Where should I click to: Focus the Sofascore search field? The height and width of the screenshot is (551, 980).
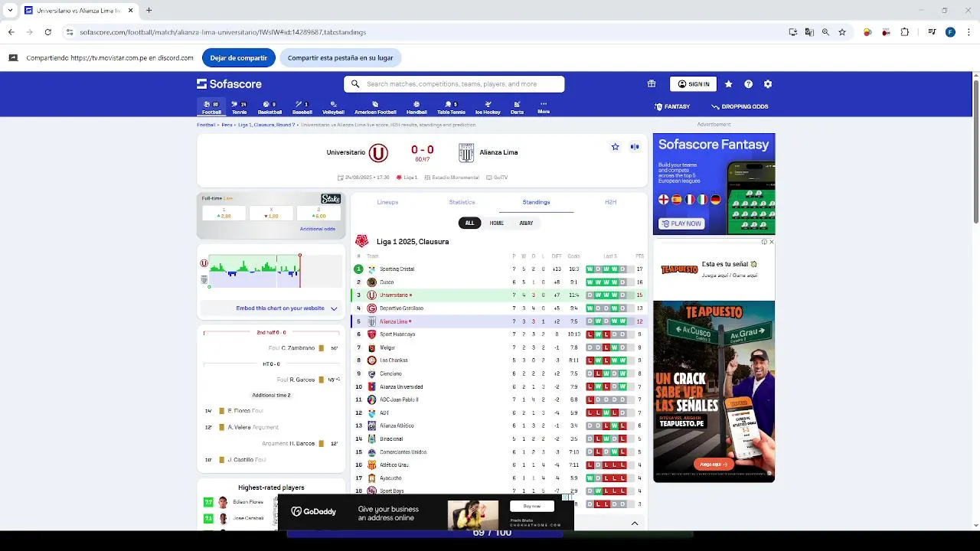(x=454, y=84)
